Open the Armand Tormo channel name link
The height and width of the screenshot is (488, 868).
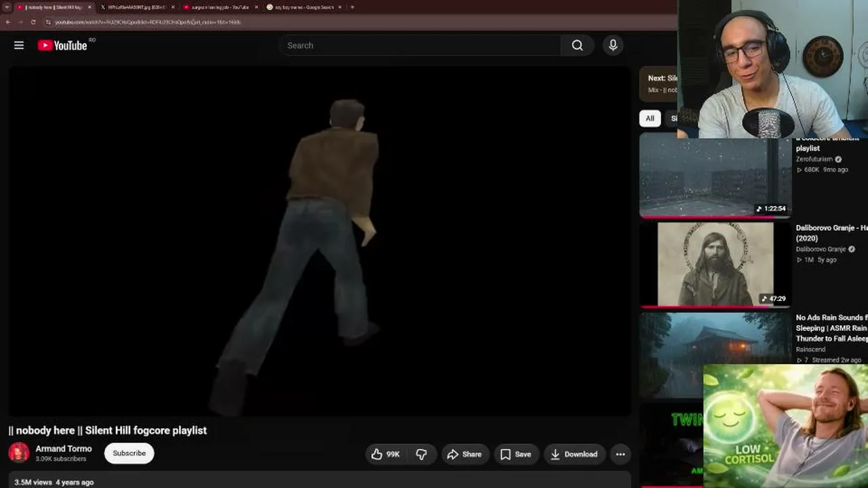(x=64, y=449)
